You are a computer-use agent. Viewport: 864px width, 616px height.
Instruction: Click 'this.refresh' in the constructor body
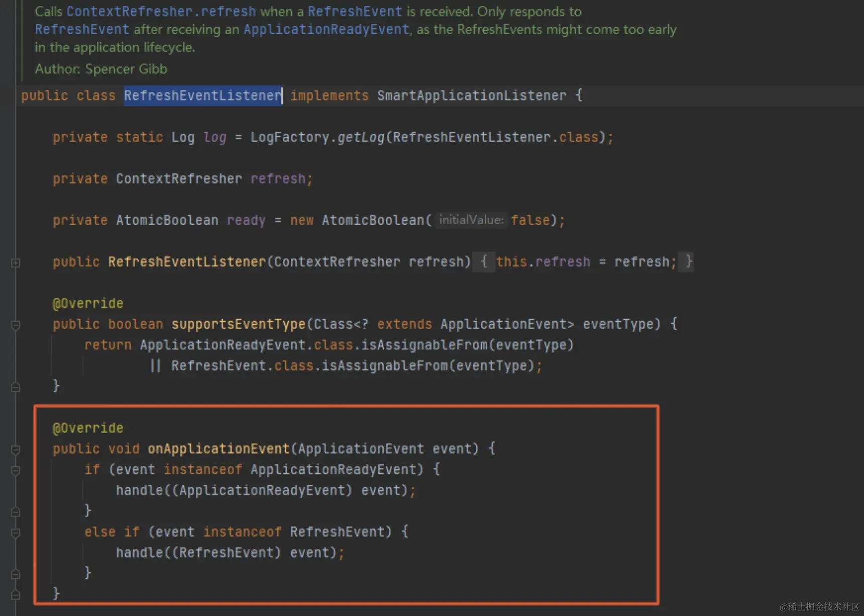pos(543,262)
